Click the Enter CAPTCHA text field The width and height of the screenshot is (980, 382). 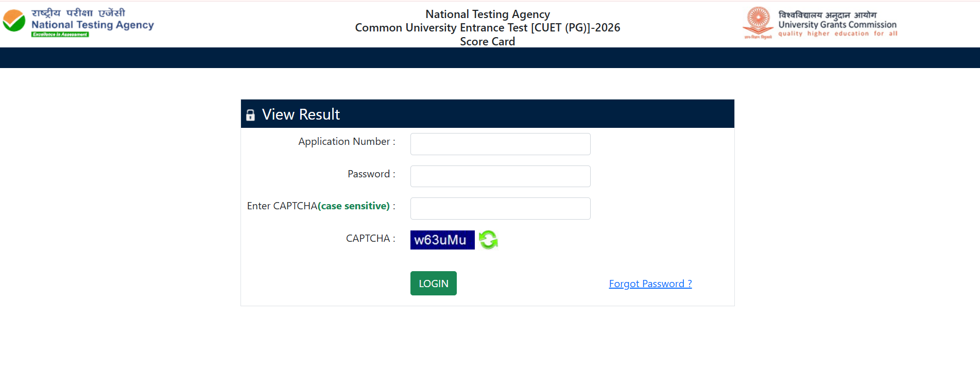coord(500,208)
